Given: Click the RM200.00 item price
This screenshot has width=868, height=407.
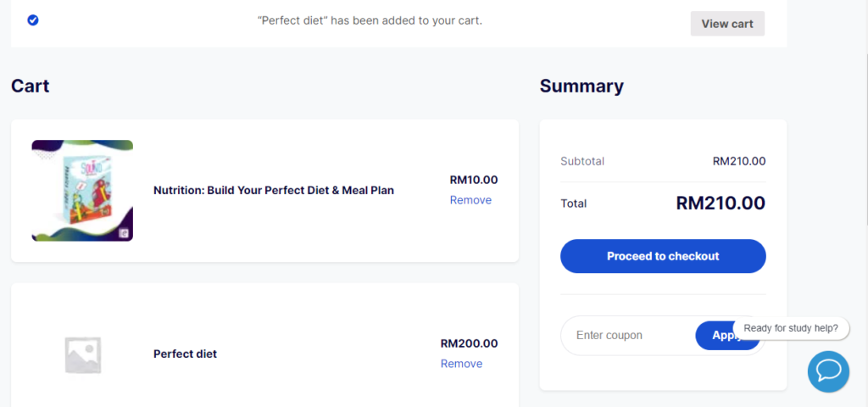Looking at the screenshot, I should click(469, 343).
